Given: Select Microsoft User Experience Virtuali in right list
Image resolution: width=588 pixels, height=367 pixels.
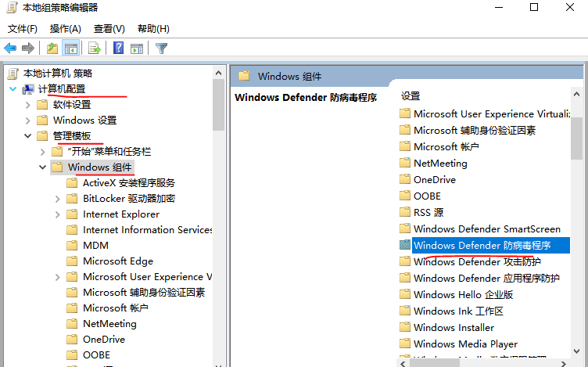Looking at the screenshot, I should (492, 113).
